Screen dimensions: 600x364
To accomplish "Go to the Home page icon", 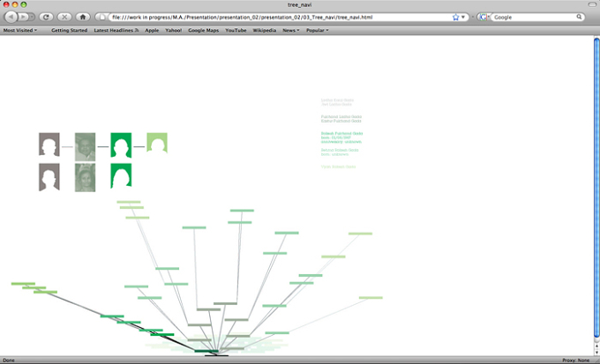I will pos(82,17).
